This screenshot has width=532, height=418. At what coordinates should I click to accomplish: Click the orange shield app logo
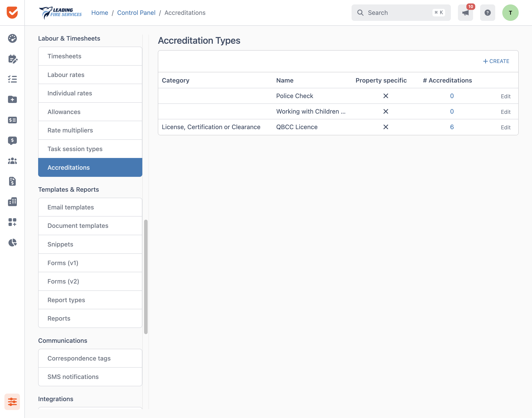pos(12,12)
